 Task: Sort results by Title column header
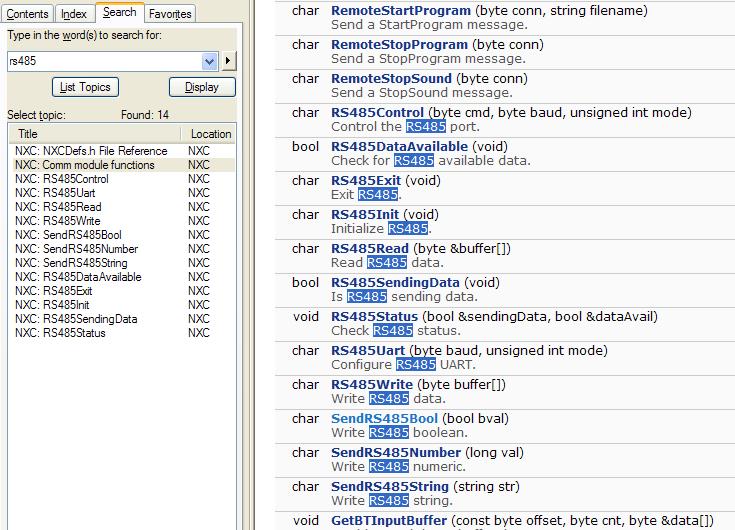[95, 134]
